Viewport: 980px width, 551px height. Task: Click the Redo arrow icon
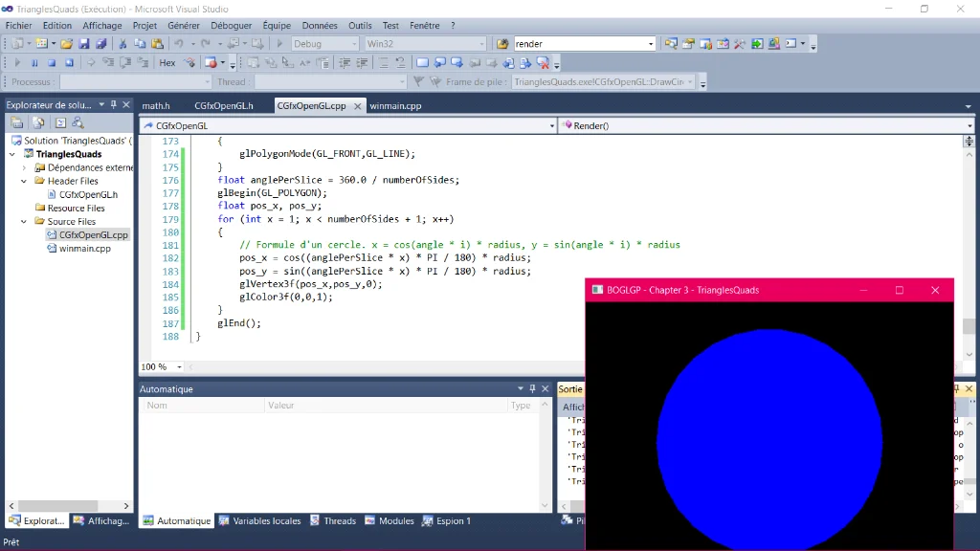(205, 44)
